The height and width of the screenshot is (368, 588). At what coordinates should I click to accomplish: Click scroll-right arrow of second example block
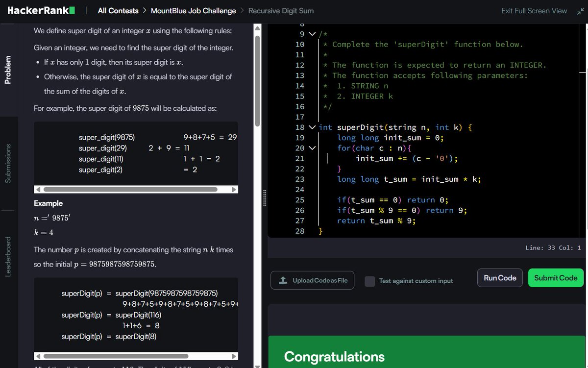[234, 356]
